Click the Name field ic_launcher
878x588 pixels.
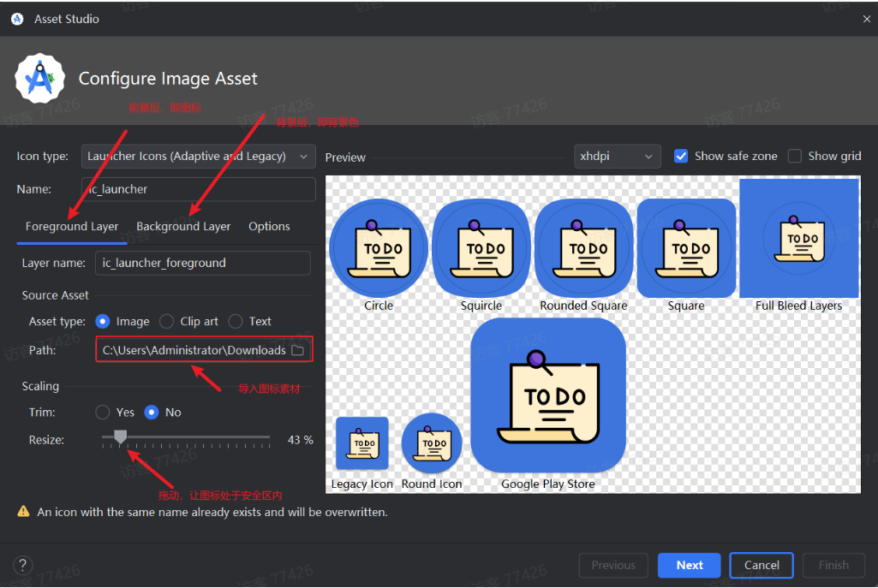pos(198,189)
